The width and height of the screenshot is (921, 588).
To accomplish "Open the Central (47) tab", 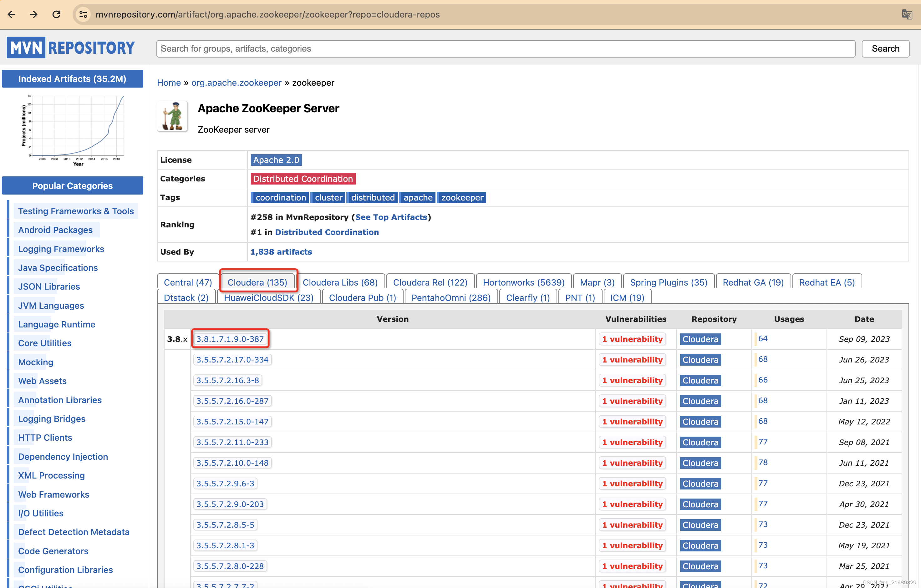I will (x=188, y=282).
